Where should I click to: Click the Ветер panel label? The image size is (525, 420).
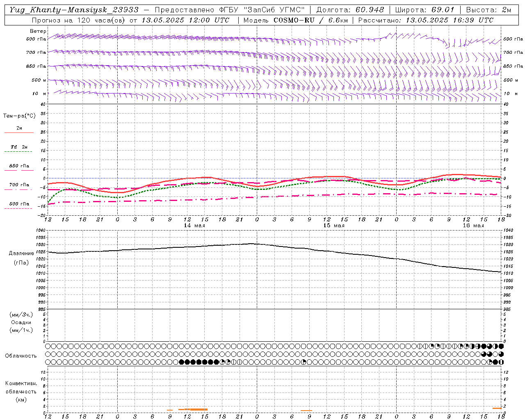[38, 31]
